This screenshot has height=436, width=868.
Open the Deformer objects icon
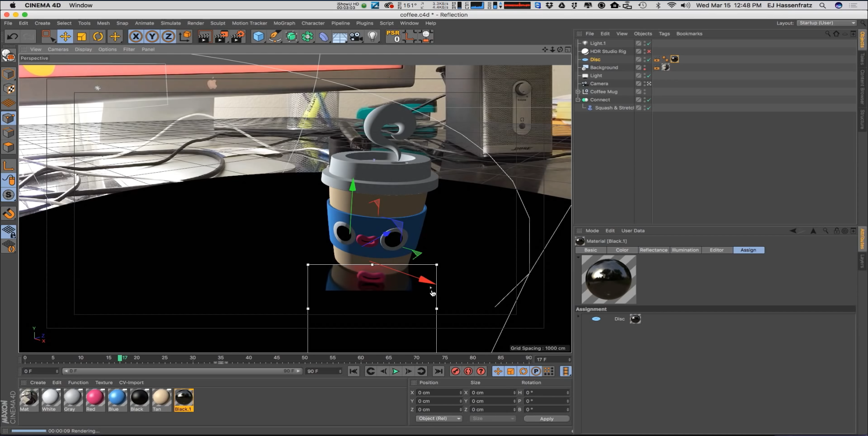click(x=324, y=37)
